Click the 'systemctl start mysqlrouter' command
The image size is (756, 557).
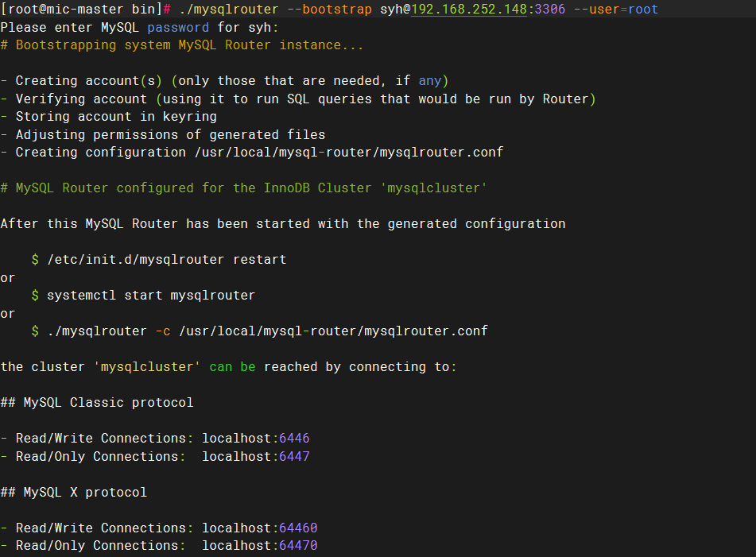[151, 296]
